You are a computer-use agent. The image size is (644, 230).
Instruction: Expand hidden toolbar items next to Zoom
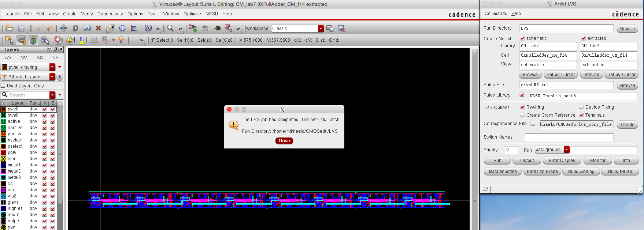click(x=181, y=29)
